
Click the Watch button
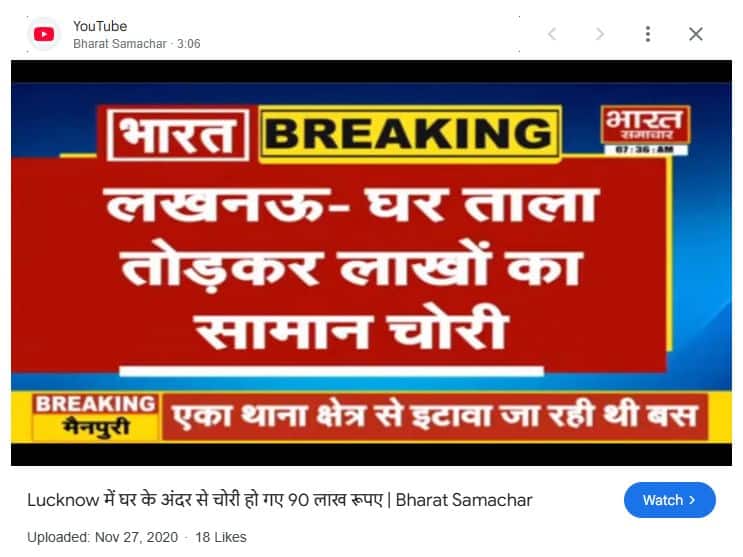670,500
